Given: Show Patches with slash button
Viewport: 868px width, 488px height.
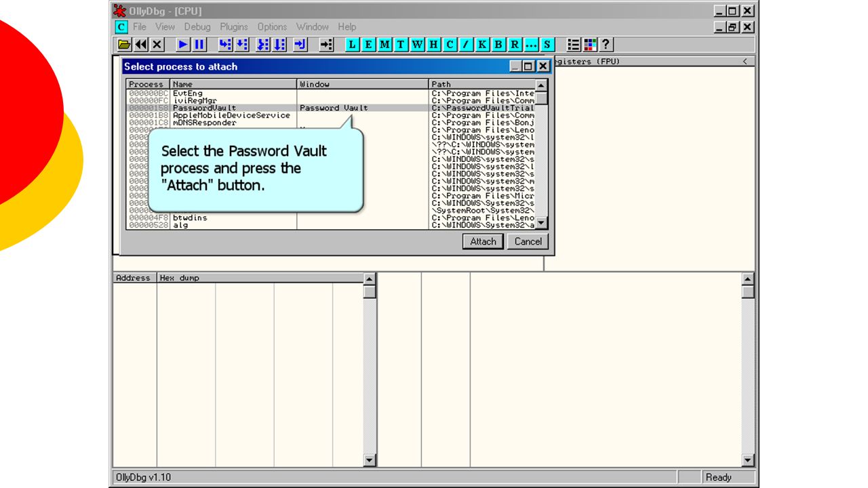Looking at the screenshot, I should pyautogui.click(x=467, y=44).
